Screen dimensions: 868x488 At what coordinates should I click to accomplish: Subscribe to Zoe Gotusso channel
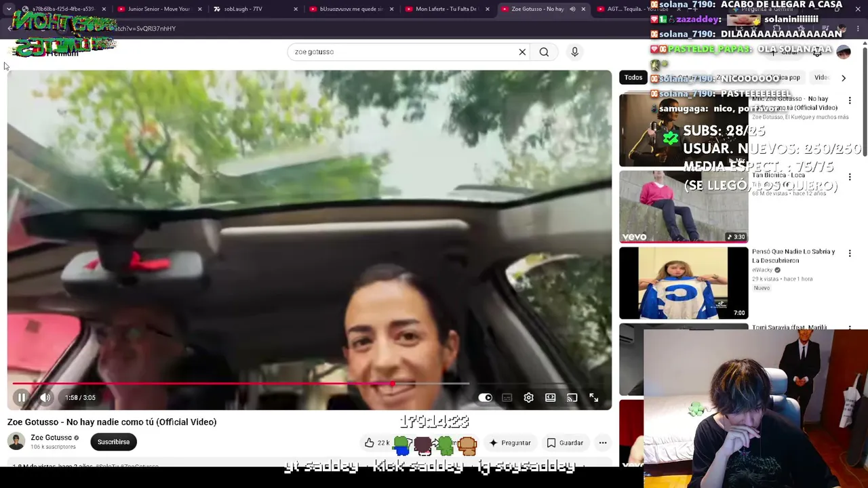coord(113,442)
